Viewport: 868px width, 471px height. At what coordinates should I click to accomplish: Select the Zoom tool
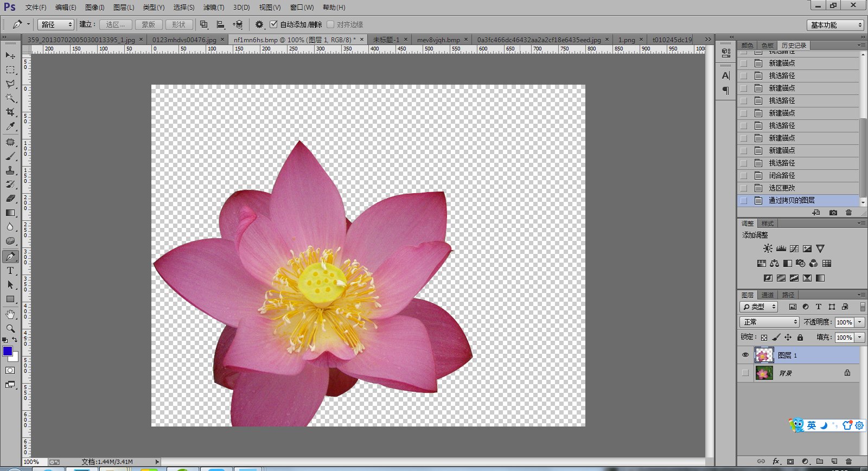click(x=10, y=329)
